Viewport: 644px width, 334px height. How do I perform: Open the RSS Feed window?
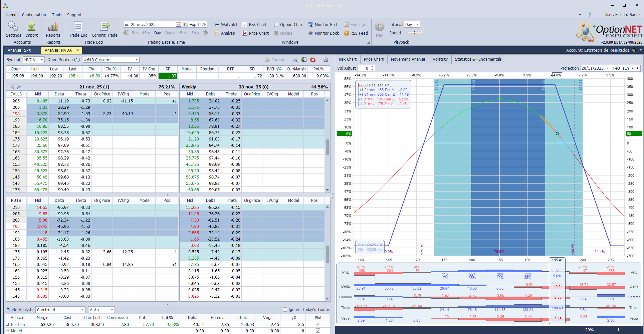coord(356,33)
